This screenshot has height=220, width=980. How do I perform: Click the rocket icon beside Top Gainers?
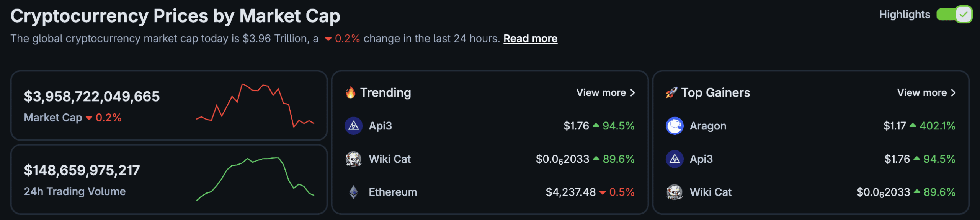pos(671,92)
